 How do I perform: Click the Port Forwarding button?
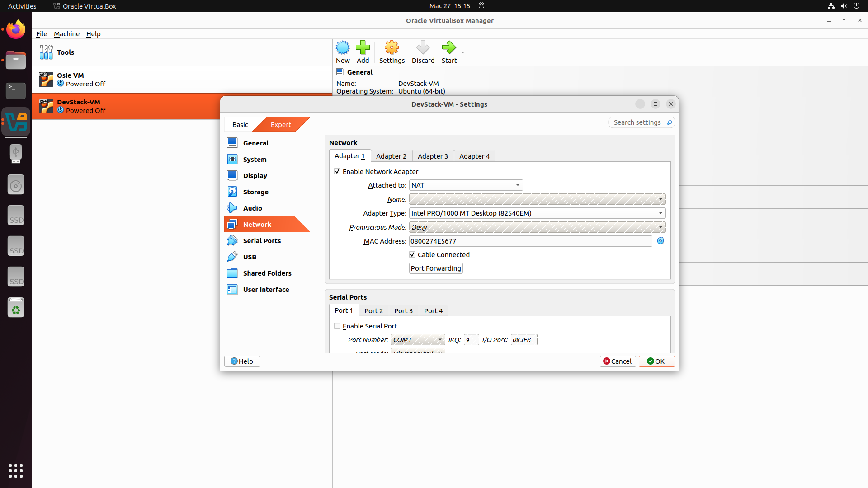[436, 268]
